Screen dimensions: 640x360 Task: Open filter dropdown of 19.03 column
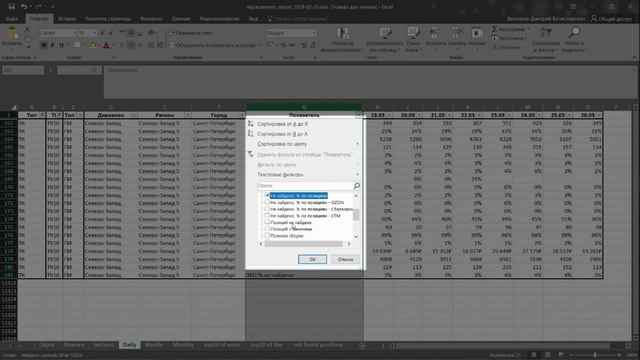point(389,116)
